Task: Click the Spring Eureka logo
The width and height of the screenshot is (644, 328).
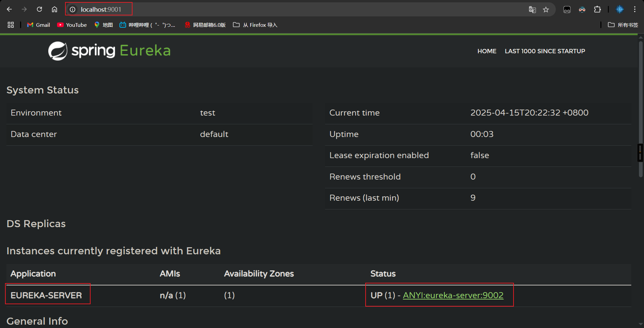Action: pyautogui.click(x=109, y=51)
